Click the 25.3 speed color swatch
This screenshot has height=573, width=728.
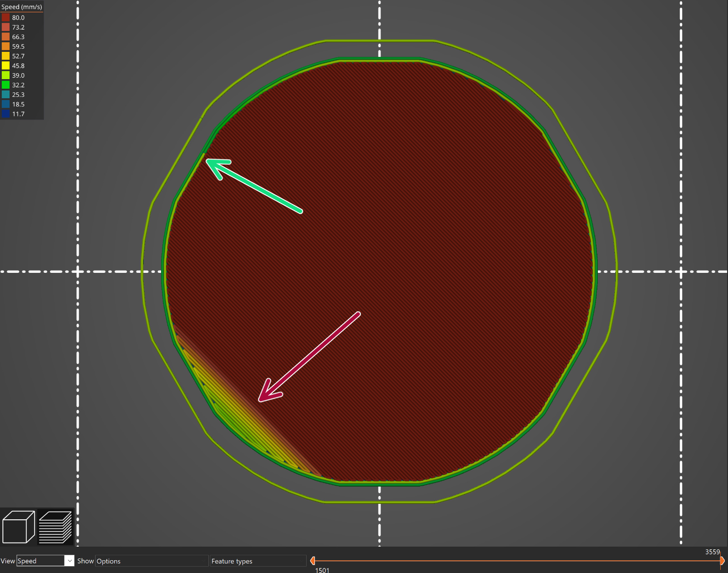5,94
